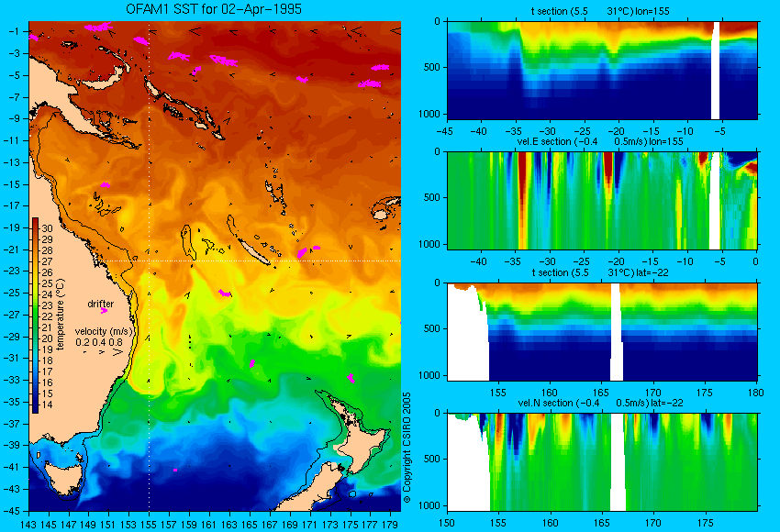Screen dimensions: 780x532
Task: Click the "22" label on the color bar
Action: 47,316
